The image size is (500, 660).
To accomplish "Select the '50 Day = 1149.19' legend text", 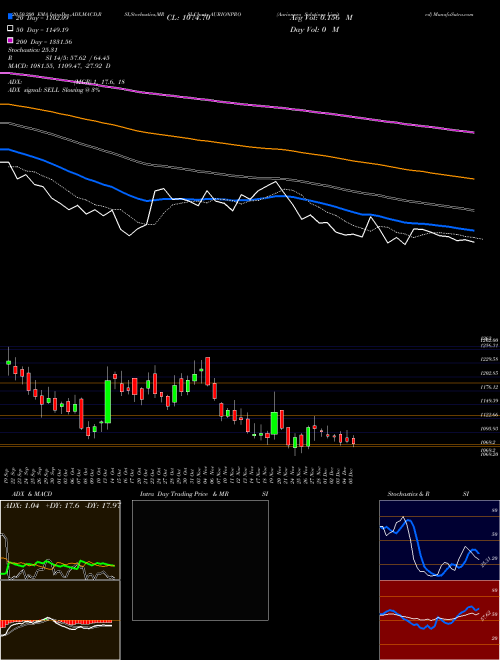I will [43, 30].
